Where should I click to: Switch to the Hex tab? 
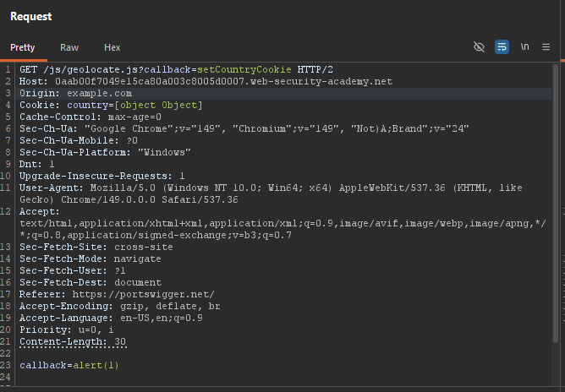click(112, 47)
